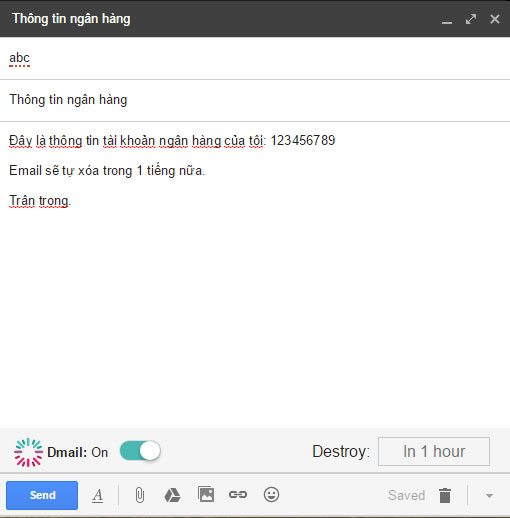Expand the compose window to full-screen
The image size is (510, 518).
[471, 19]
